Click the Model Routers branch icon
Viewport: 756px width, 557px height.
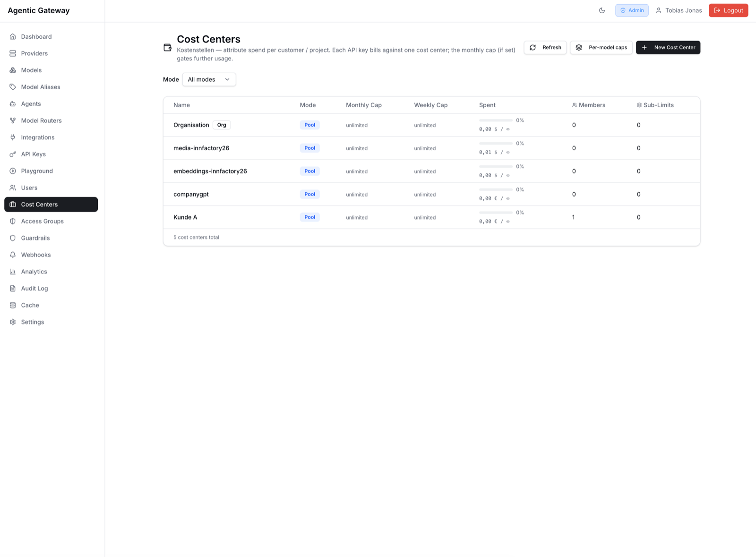13,120
